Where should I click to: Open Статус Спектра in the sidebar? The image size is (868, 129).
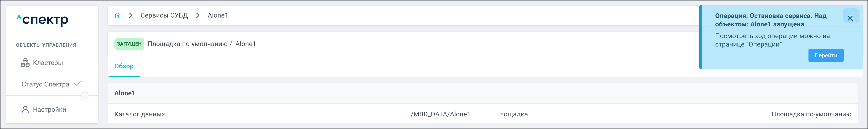45,84
